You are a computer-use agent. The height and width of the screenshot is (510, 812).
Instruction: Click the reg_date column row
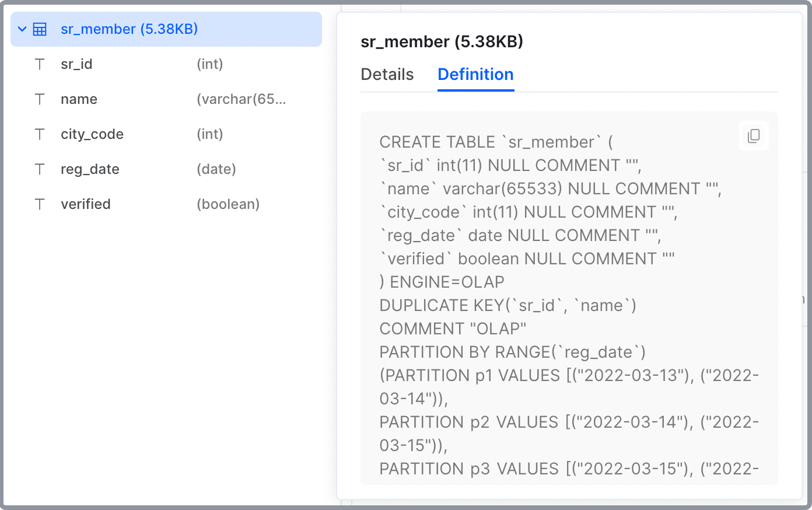[90, 169]
